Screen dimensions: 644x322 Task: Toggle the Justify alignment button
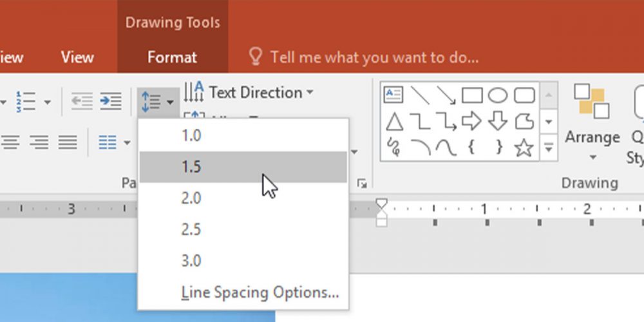(x=68, y=142)
